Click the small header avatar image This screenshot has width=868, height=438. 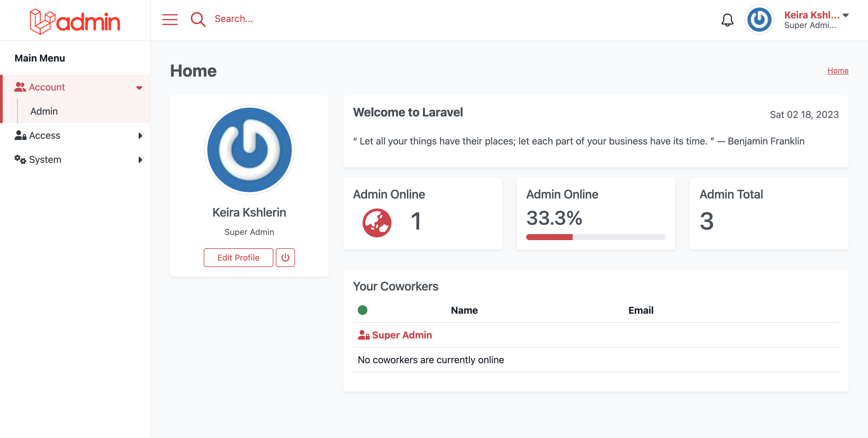(x=759, y=20)
